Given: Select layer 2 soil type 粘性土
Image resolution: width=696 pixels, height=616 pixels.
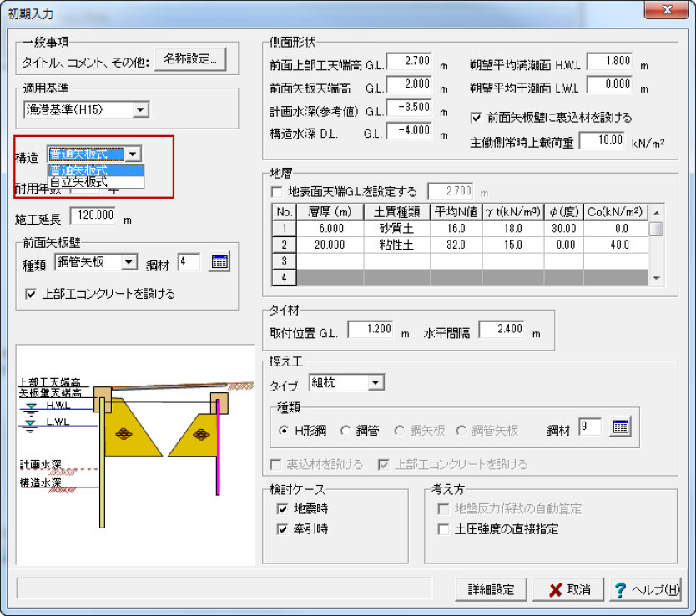Looking at the screenshot, I should (397, 245).
